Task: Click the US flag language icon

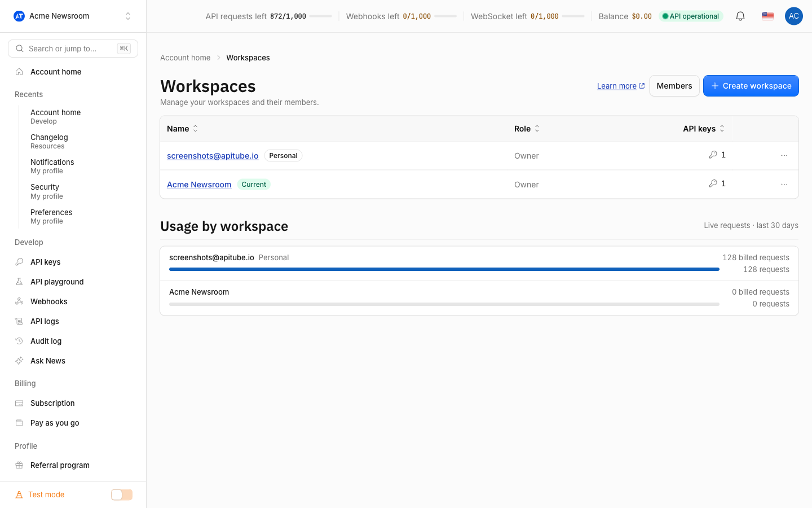Action: [767, 16]
